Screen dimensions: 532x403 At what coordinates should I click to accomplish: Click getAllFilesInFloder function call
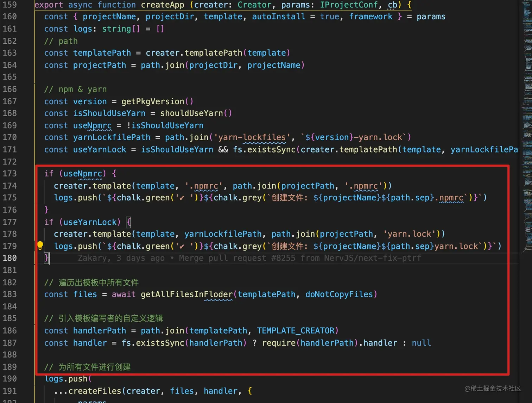tap(187, 294)
